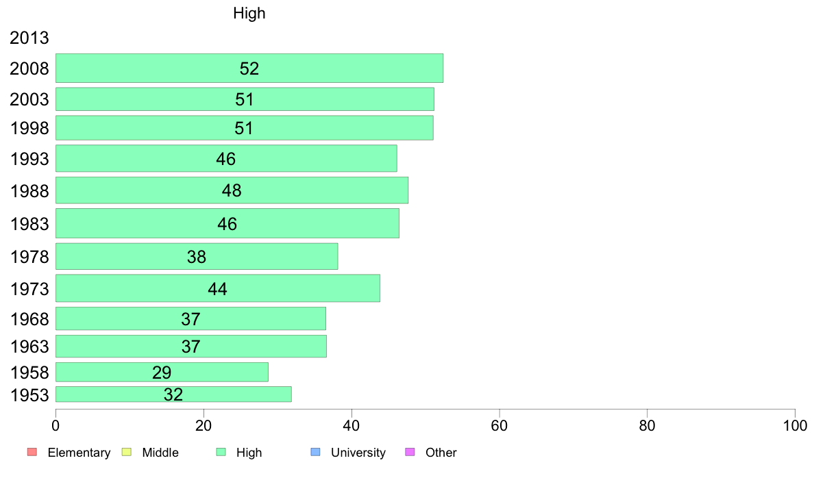Viewport: 814px width, 504px height.
Task: Select the Elementary legend label
Action: 79,453
